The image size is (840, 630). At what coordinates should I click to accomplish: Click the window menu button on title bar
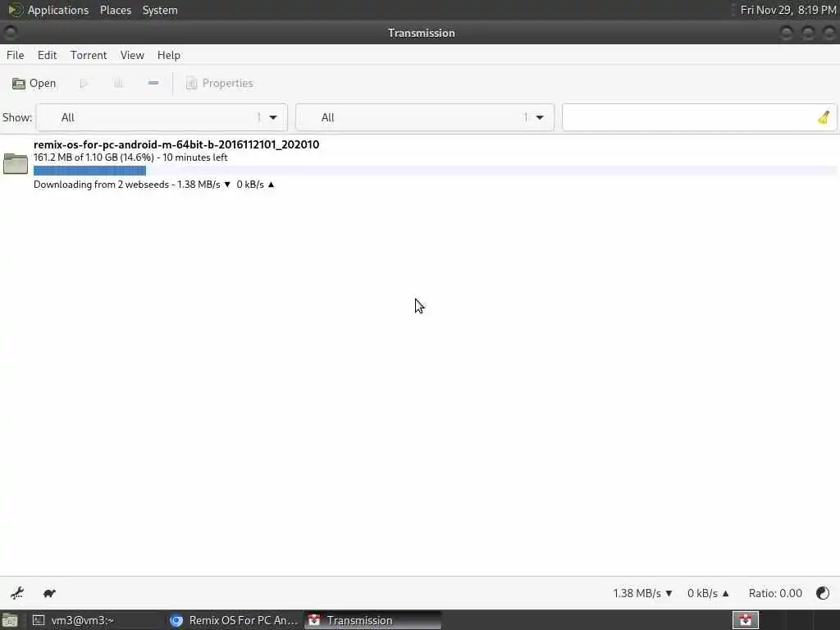10,33
